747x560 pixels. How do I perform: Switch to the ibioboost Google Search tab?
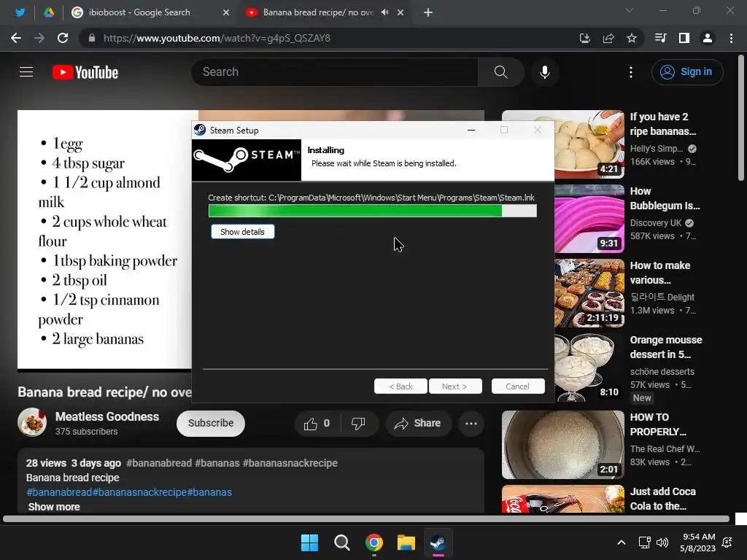click(139, 12)
